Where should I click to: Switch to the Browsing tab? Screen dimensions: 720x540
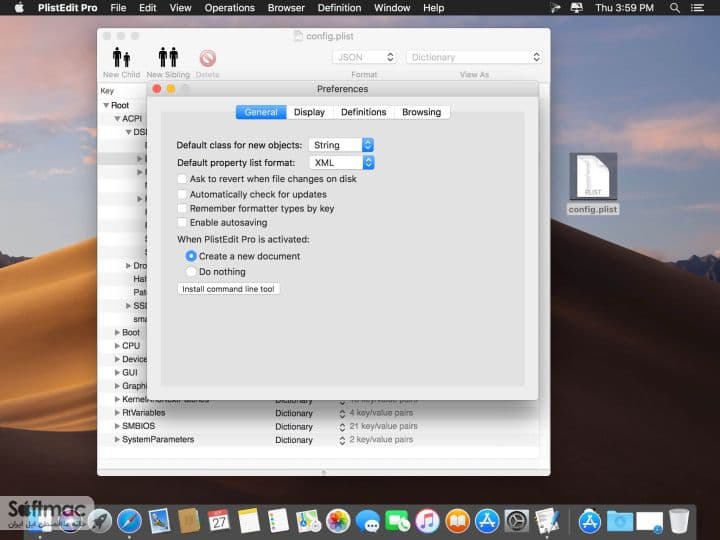(x=422, y=112)
